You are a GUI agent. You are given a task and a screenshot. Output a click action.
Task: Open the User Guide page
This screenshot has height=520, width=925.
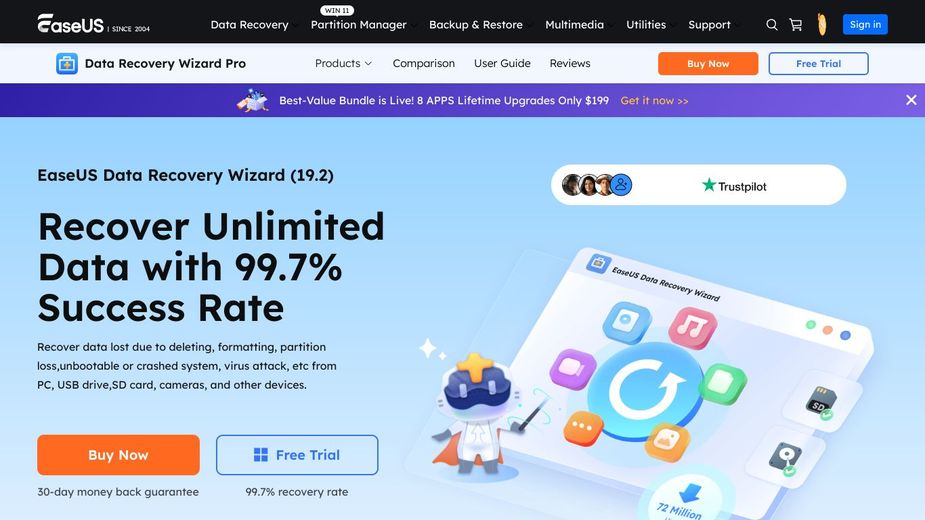(502, 63)
